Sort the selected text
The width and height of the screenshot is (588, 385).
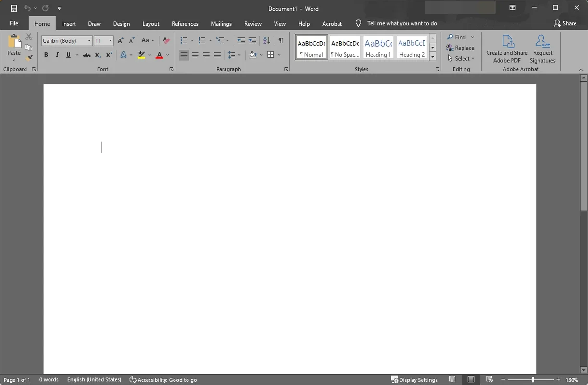click(x=266, y=40)
